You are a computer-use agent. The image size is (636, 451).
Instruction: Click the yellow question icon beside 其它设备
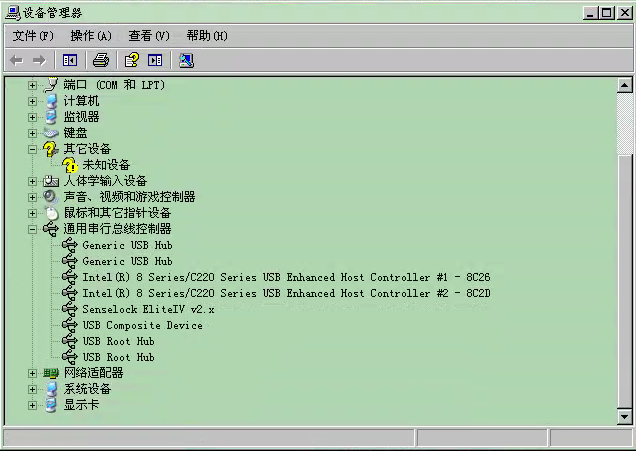(50, 149)
